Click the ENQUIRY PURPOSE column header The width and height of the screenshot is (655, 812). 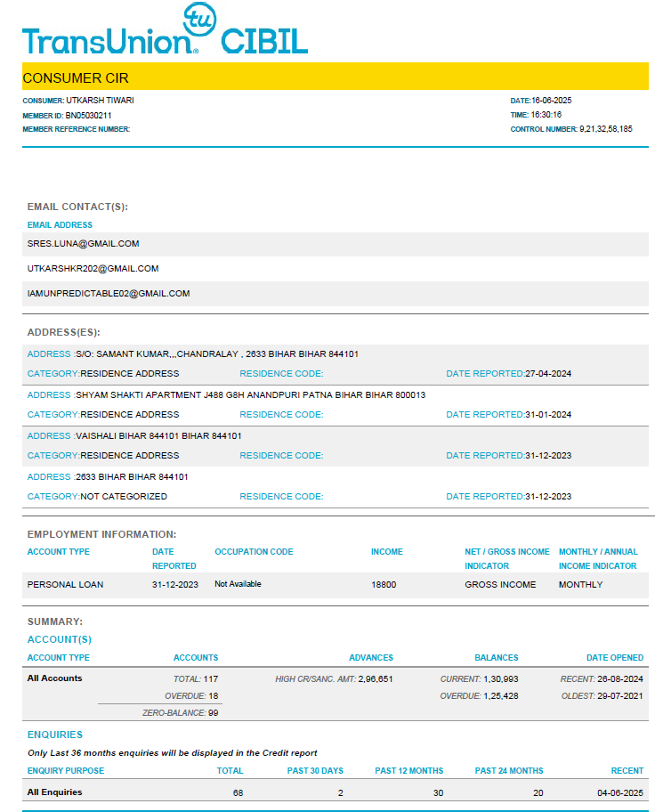66,771
